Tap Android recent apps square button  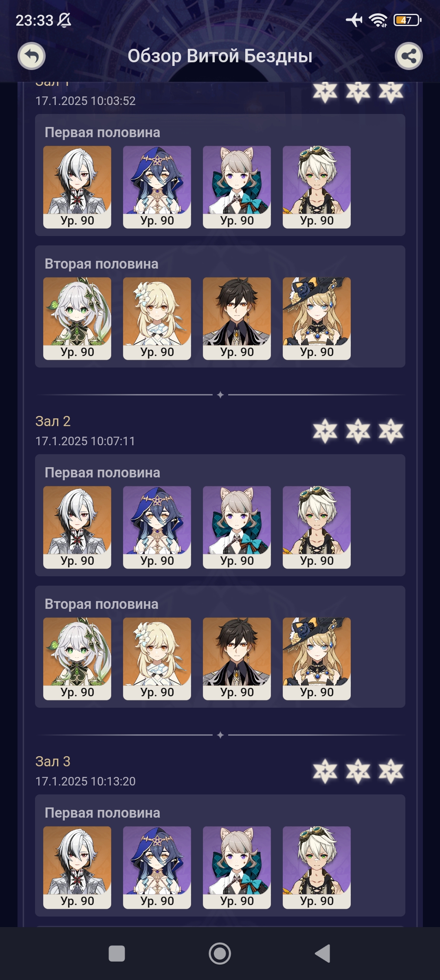[117, 954]
